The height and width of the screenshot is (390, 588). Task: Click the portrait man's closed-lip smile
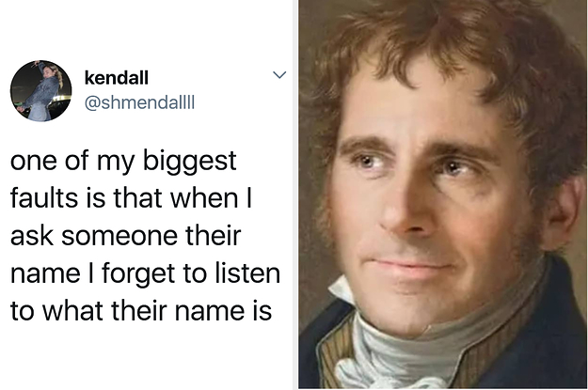pyautogui.click(x=410, y=265)
